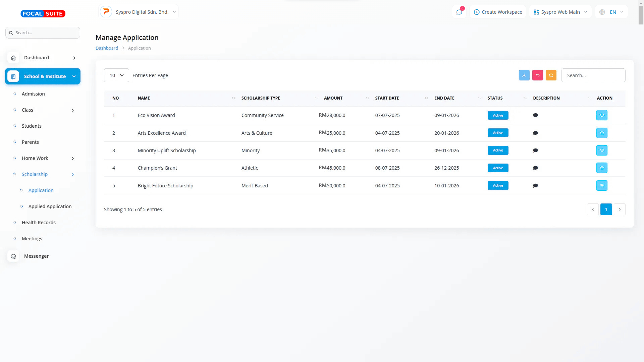Click the apply action icon for Bright Future Scholarship
The image size is (644, 362).
click(x=602, y=186)
